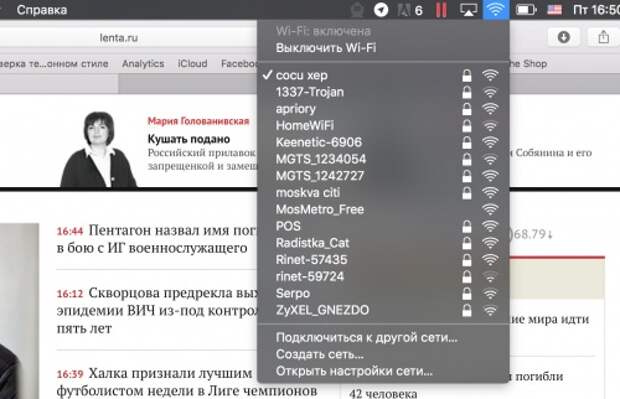Open the Analytics bookmark
620x399 pixels.
tap(143, 64)
